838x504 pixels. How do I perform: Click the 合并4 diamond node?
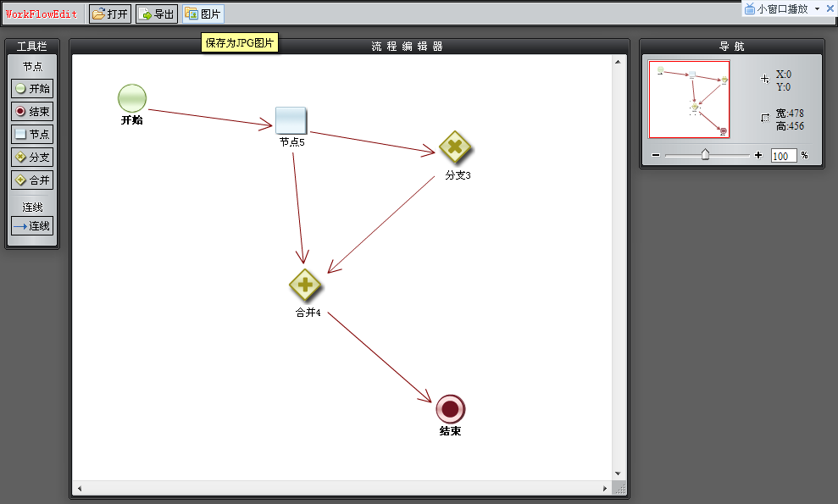[305, 285]
